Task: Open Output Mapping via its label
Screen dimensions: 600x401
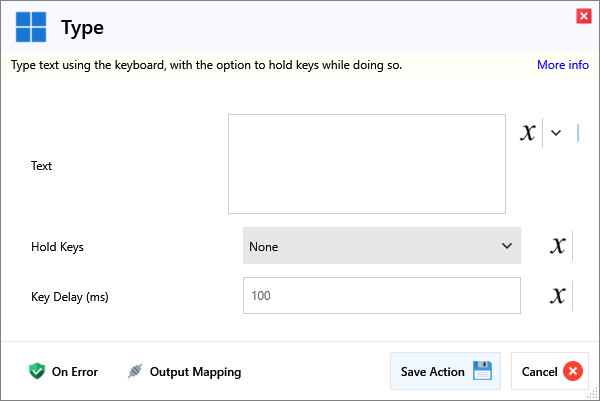Action: click(x=195, y=371)
